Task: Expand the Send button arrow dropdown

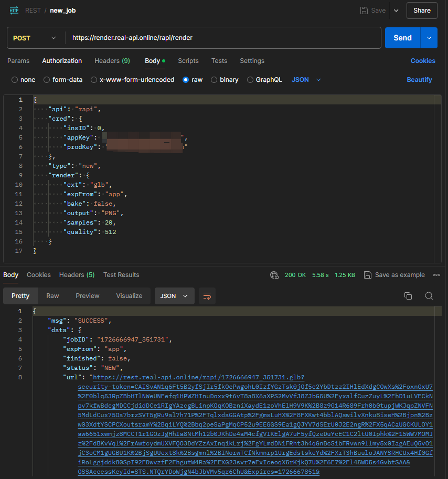Action: pyautogui.click(x=429, y=38)
